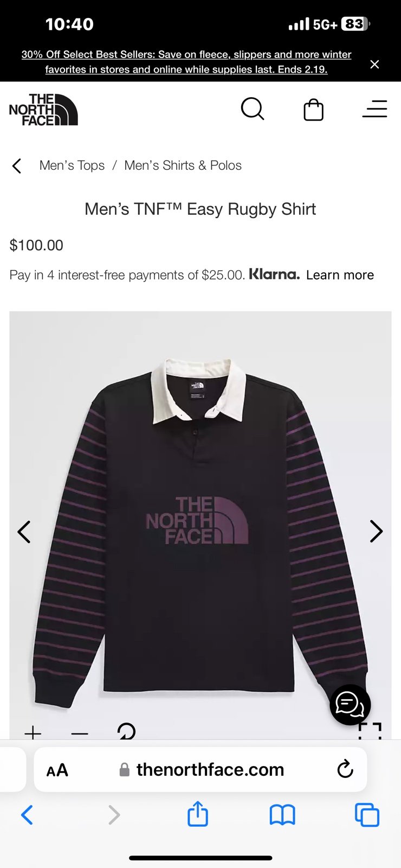The height and width of the screenshot is (868, 401).
Task: Open Klarna Learn more link
Action: point(340,275)
